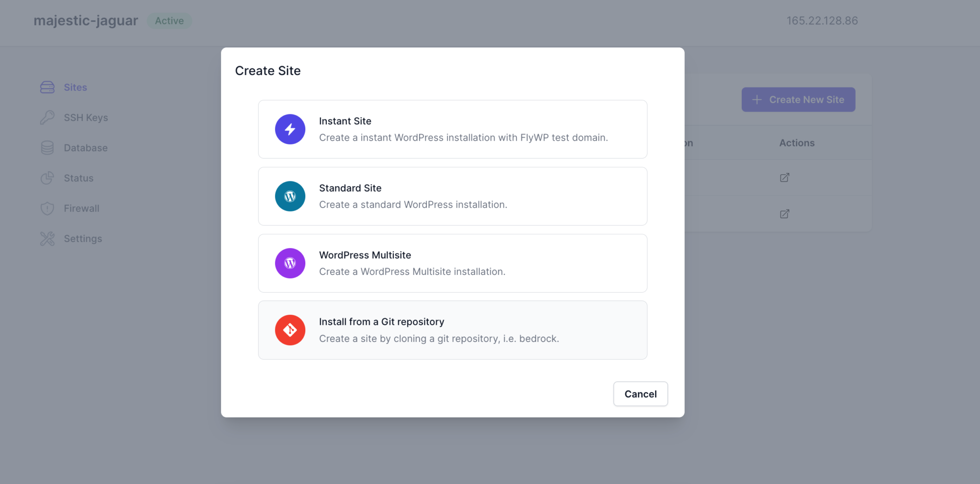Choose Install from a Git repository
Screen dimensions: 980x484
pyautogui.click(x=452, y=330)
